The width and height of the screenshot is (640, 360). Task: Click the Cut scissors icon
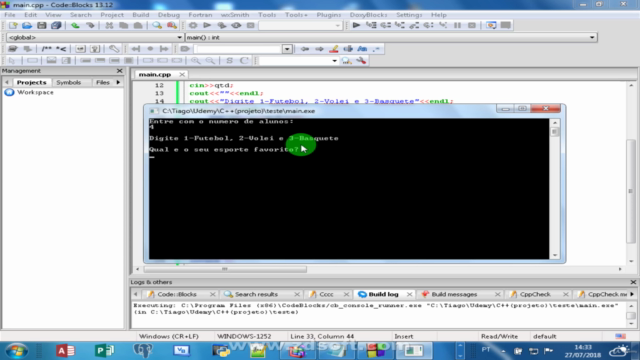109,25
